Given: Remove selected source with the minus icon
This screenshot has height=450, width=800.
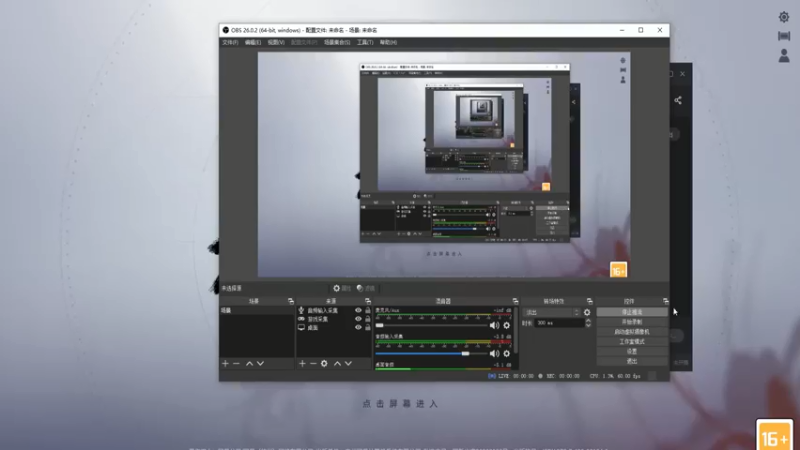Looking at the screenshot, I should 313,363.
